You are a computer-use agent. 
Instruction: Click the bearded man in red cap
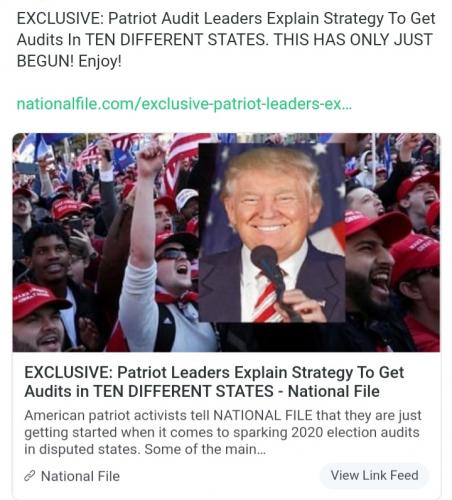tap(375, 267)
